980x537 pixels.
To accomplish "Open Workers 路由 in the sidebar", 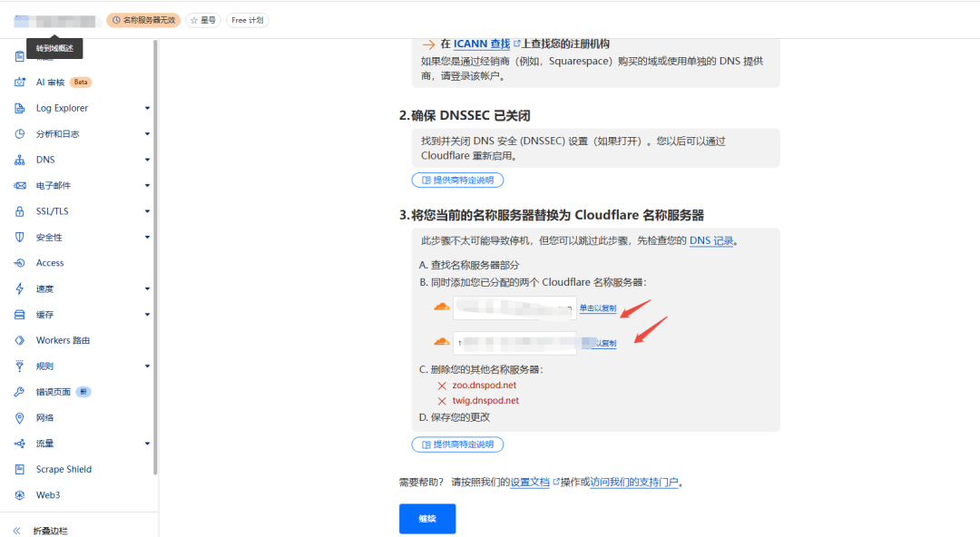I will tap(64, 341).
